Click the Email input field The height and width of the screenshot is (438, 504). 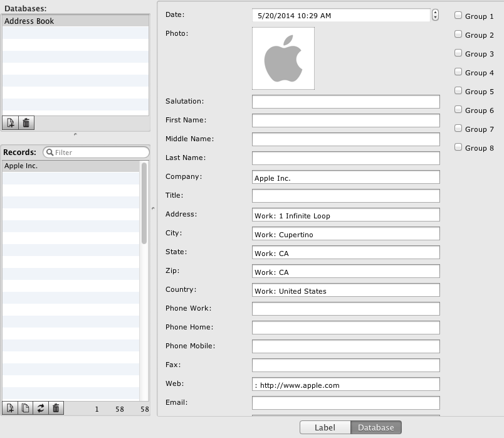[x=346, y=403]
